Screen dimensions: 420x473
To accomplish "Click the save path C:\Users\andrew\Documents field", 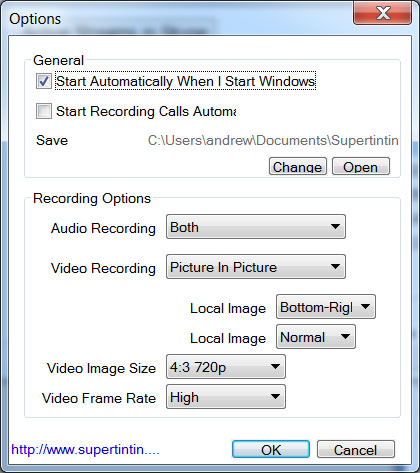I will [273, 140].
